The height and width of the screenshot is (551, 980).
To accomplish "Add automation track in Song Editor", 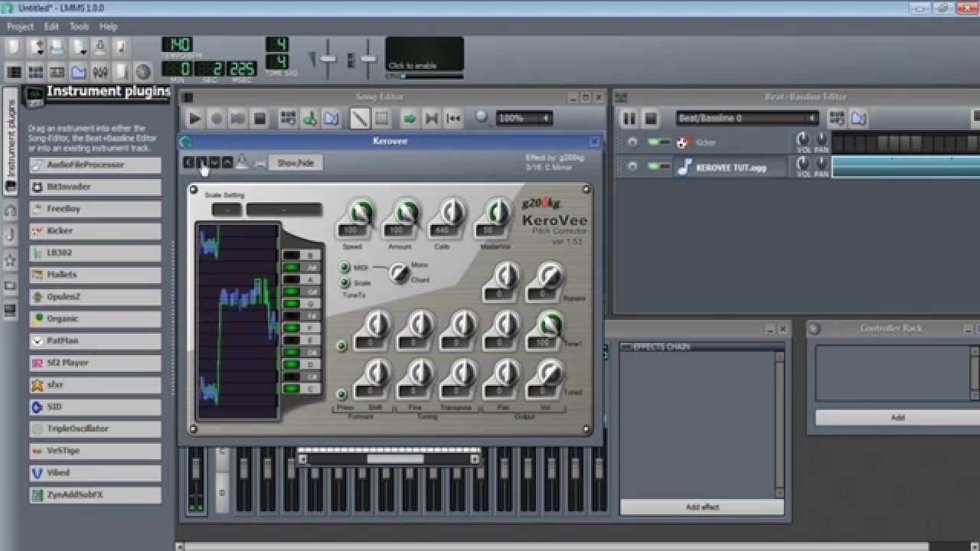I will pos(331,118).
